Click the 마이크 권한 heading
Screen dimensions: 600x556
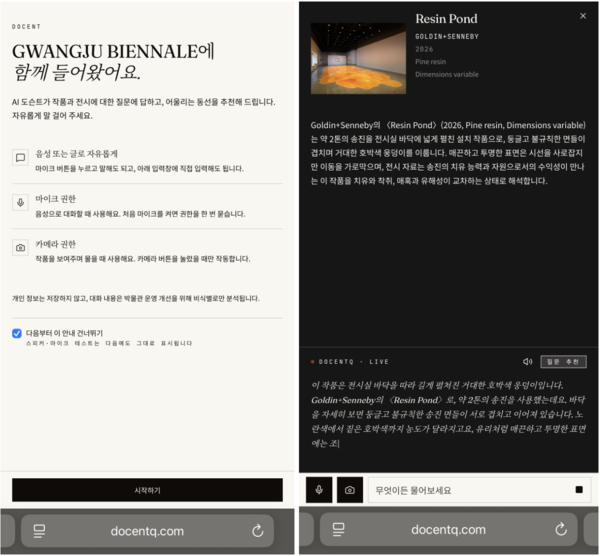coord(55,199)
